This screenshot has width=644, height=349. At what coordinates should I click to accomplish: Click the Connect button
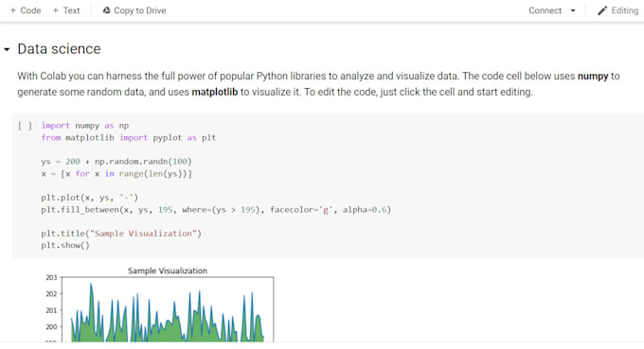tap(545, 10)
